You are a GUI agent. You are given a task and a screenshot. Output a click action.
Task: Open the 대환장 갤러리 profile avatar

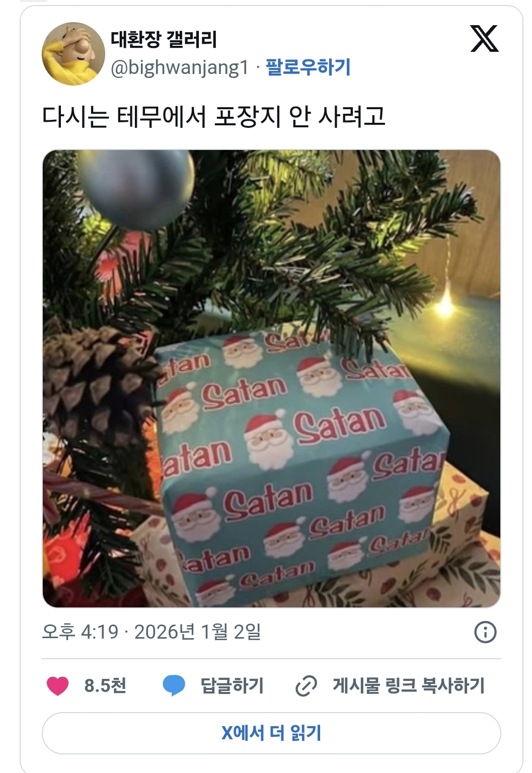73,53
